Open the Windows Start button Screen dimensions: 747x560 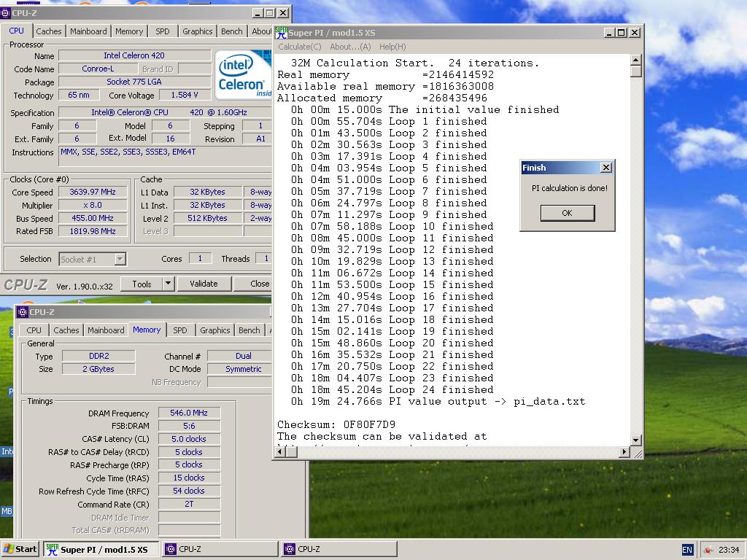20,549
